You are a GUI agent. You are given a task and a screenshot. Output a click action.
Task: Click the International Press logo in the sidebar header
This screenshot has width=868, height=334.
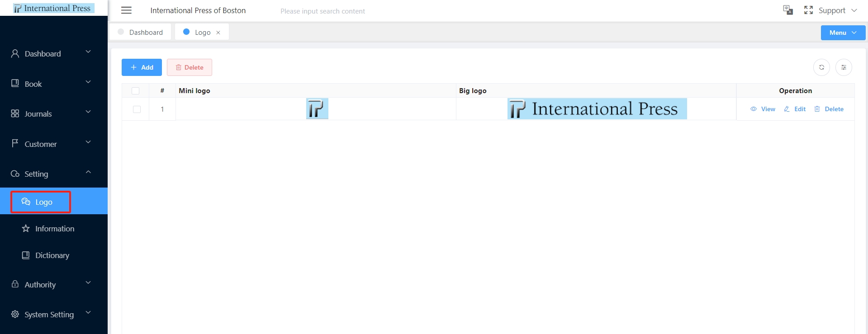click(x=53, y=8)
